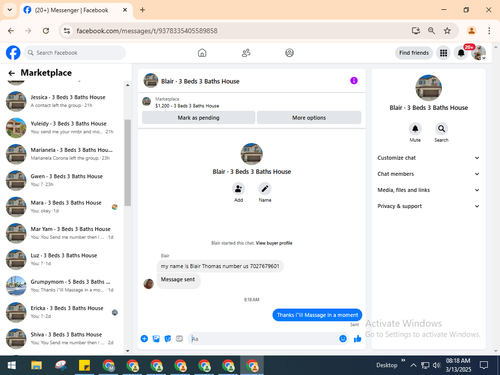The height and width of the screenshot is (375, 500).
Task: Open Yuleidy - 3 Beds 3 Baths conversation
Action: click(63, 127)
